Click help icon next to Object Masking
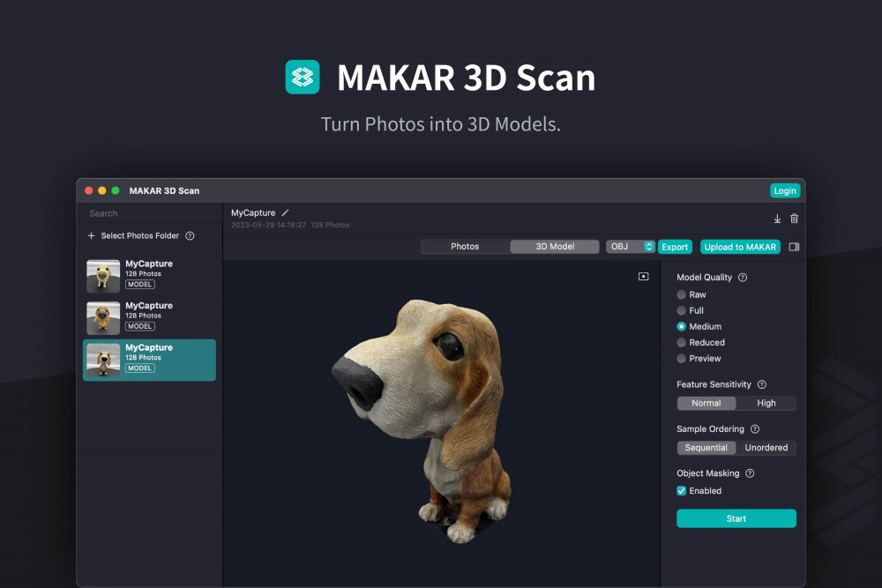Viewport: 882px width, 588px height. (x=750, y=473)
